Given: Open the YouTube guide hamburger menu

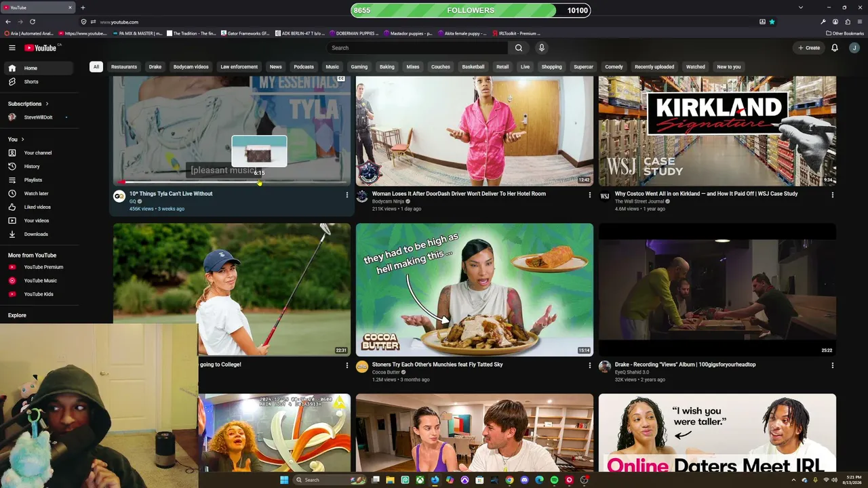Looking at the screenshot, I should (x=12, y=47).
